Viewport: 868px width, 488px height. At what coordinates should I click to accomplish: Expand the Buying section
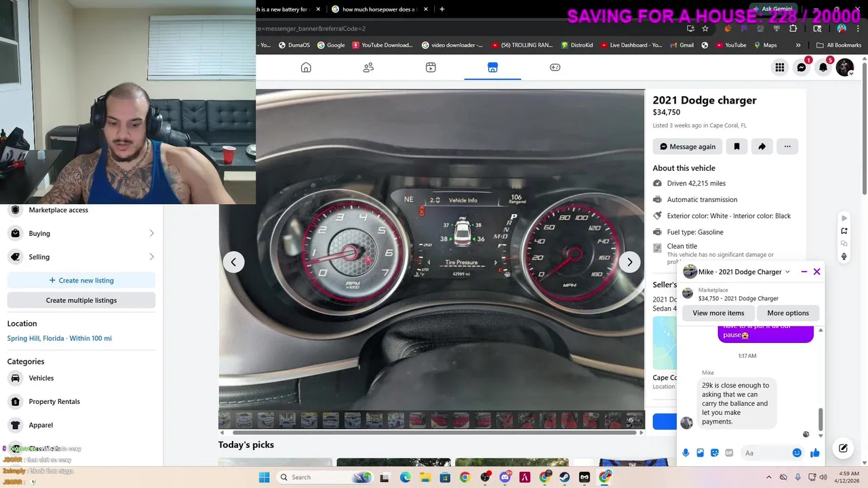tap(81, 233)
